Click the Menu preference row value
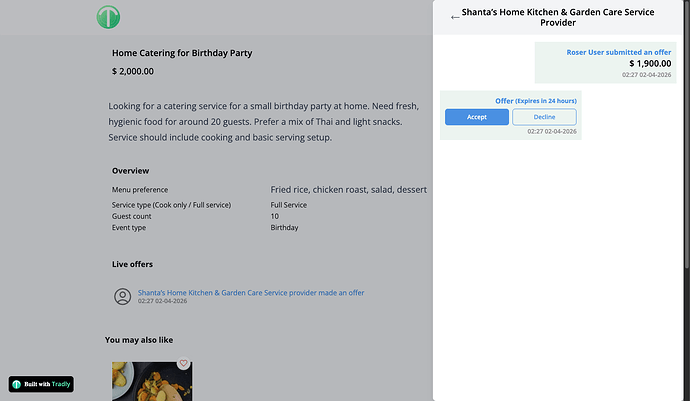The width and height of the screenshot is (690, 401). coord(349,189)
